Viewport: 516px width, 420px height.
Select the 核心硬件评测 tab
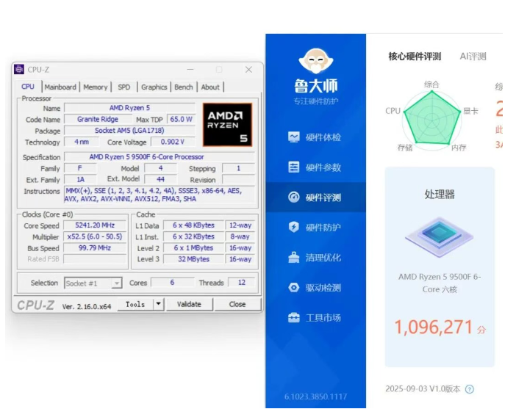pyautogui.click(x=415, y=57)
